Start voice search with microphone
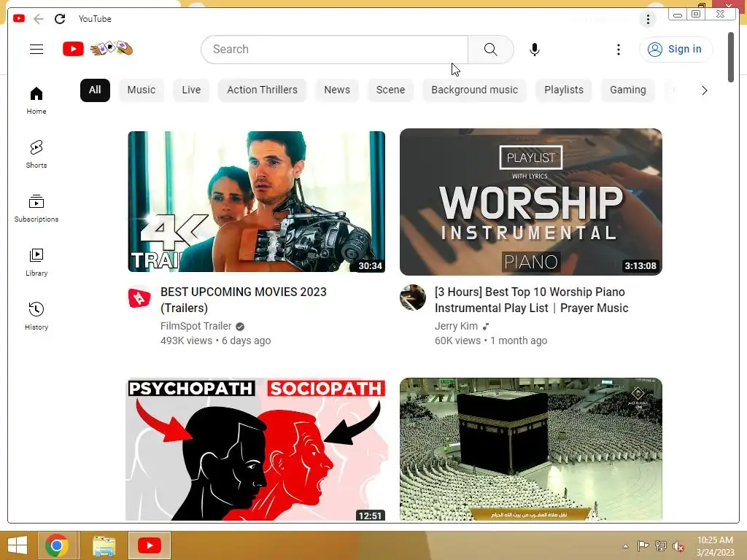This screenshot has width=747, height=560. coord(535,49)
